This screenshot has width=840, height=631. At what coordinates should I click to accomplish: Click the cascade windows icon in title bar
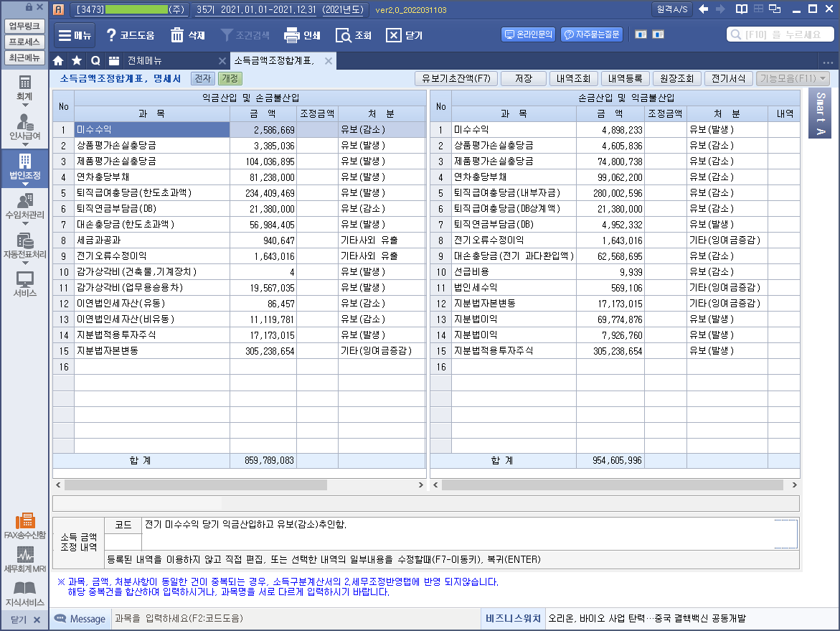775,9
